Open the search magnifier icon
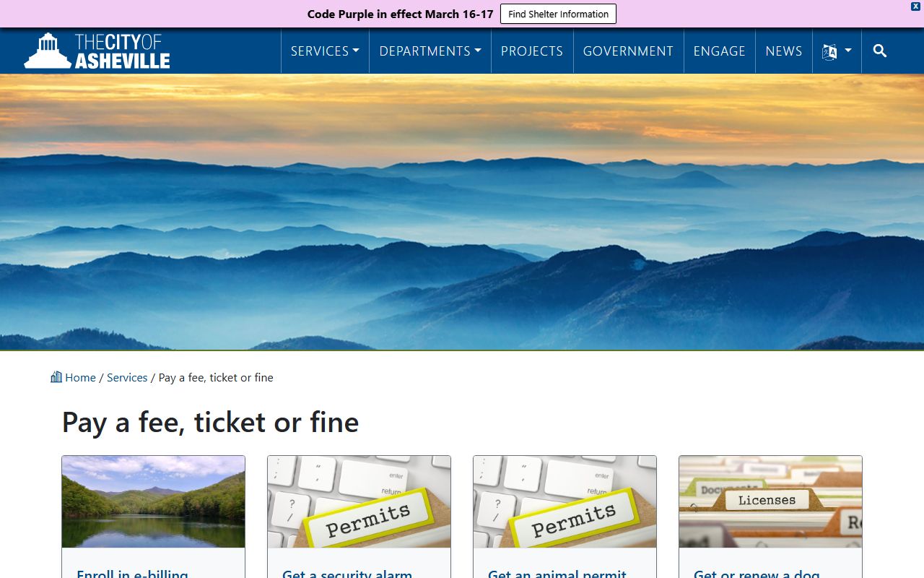Screen dimensions: 924x578 click(x=879, y=51)
